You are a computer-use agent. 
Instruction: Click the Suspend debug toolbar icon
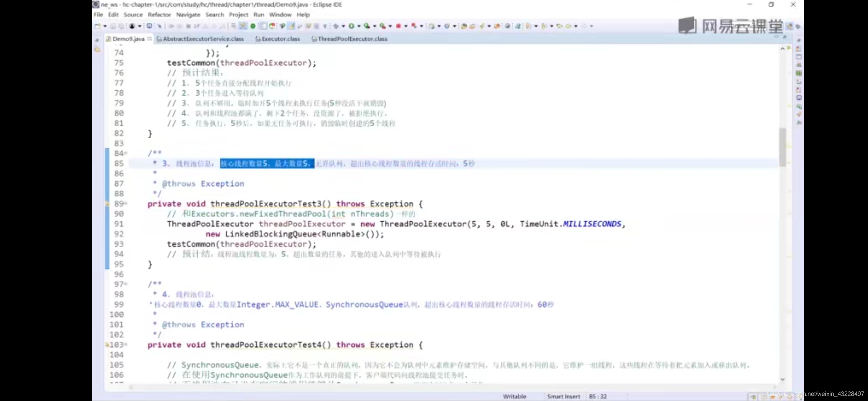coord(180,26)
